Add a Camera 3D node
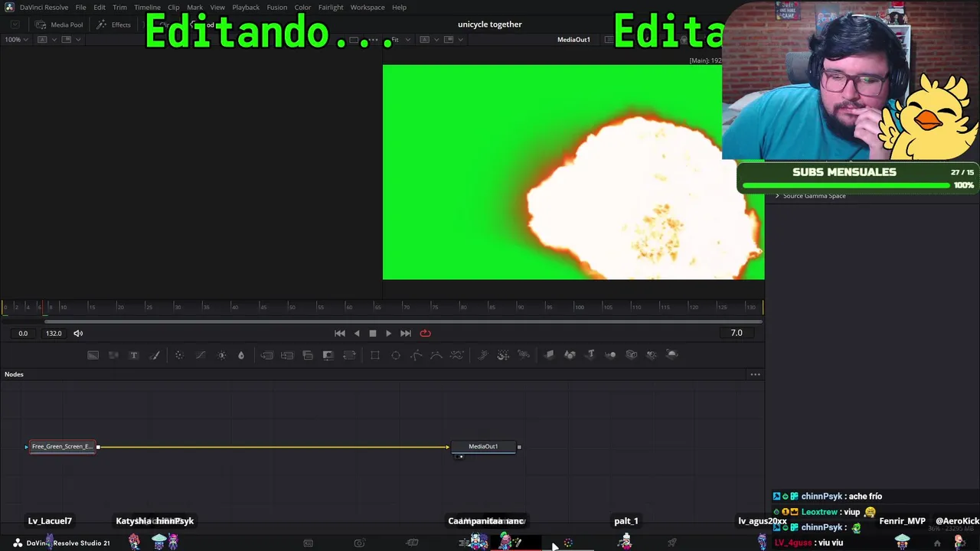Viewport: 980px width, 551px height. coord(632,354)
